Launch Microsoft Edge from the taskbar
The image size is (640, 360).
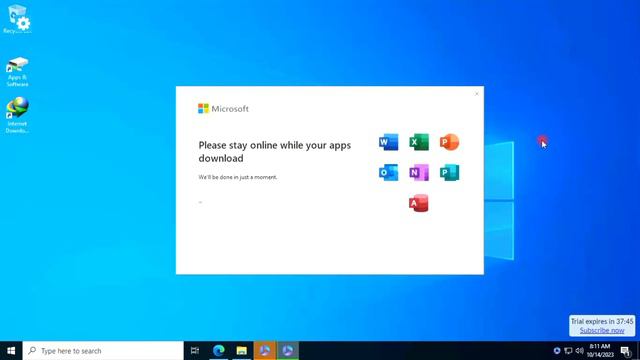[x=219, y=351]
